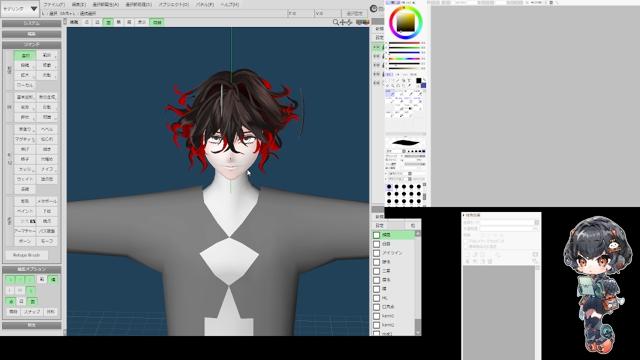Screen dimensions: 640x360
Task: Click the magnifier zoom icon above the viewport
Action: (336, 22)
